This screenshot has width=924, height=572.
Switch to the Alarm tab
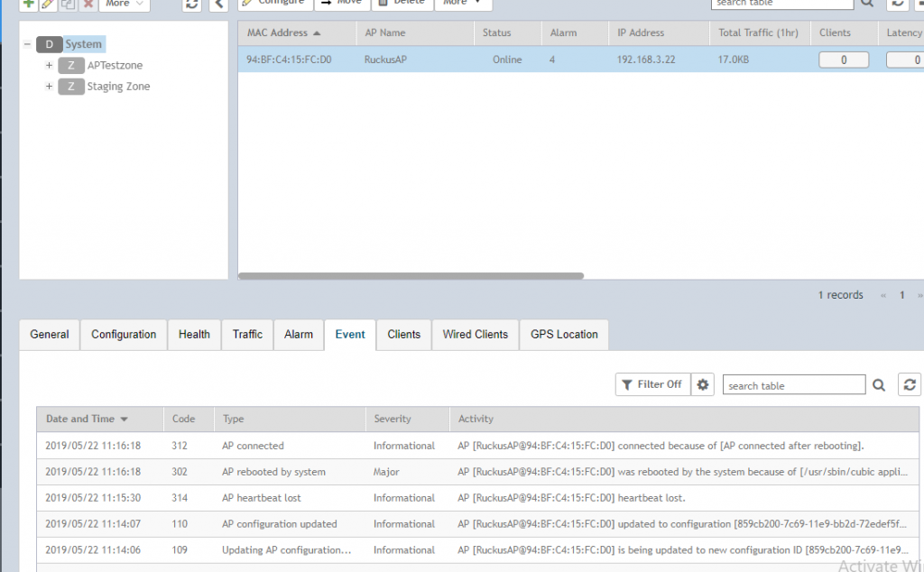coord(298,334)
